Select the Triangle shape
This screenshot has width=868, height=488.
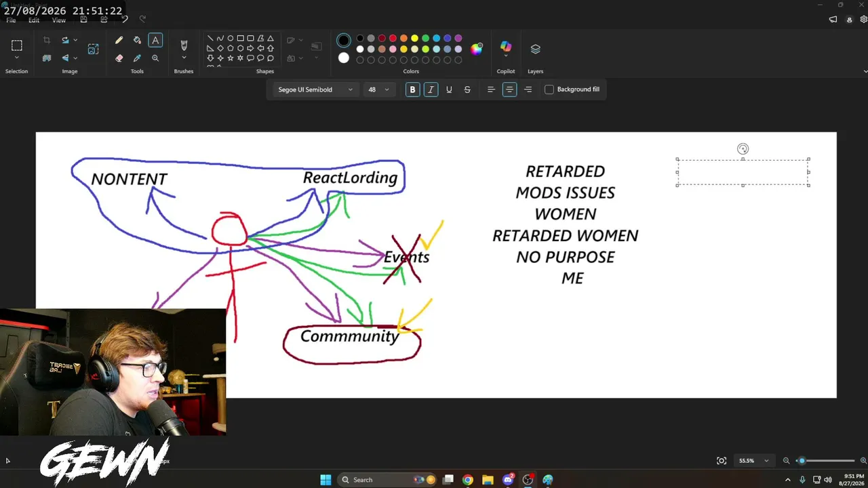click(x=271, y=39)
